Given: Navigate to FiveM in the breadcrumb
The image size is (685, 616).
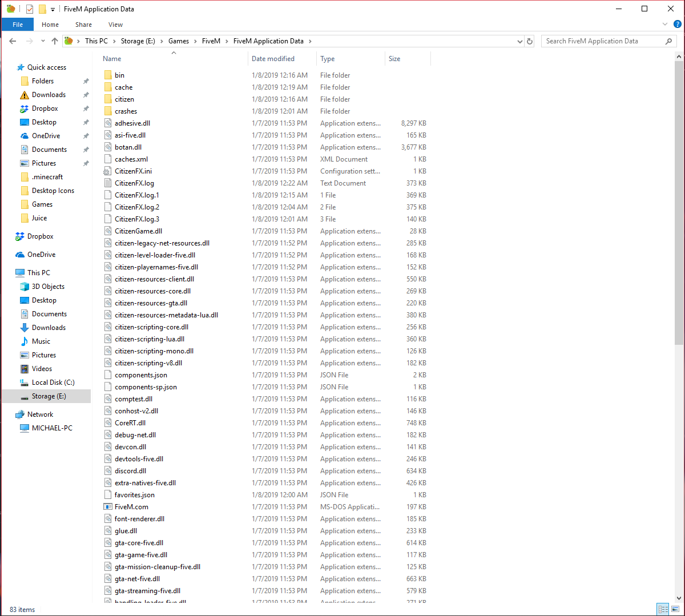Looking at the screenshot, I should point(211,41).
